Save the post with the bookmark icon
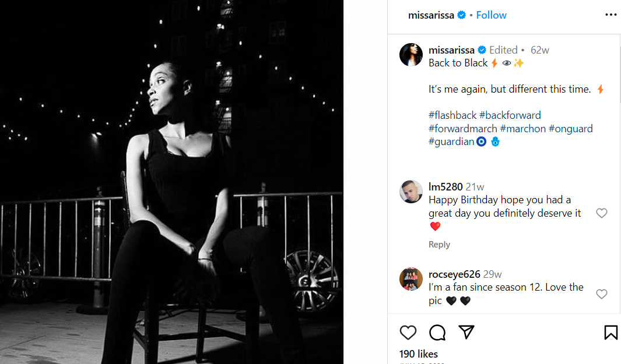 (x=611, y=333)
